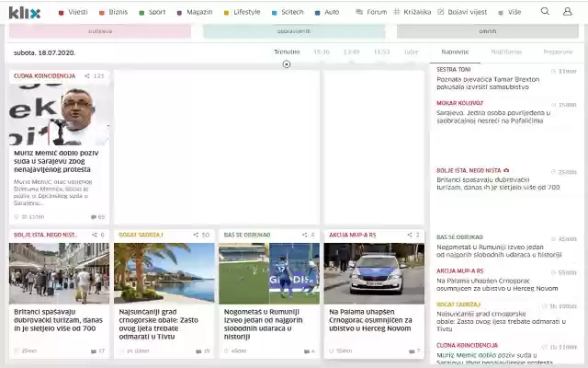Switch to the Najnovije tab
588x368 pixels.
point(455,52)
